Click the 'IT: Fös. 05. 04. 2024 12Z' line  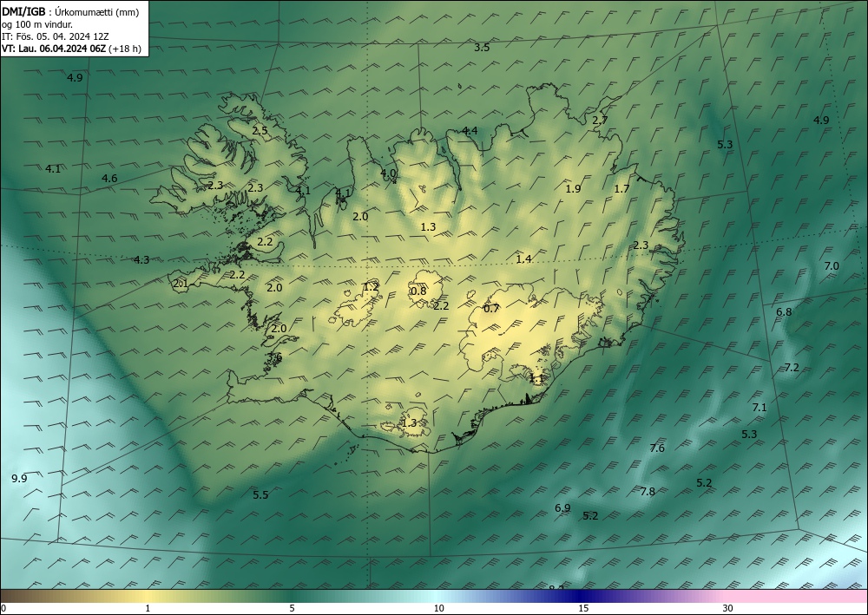[x=56, y=36]
